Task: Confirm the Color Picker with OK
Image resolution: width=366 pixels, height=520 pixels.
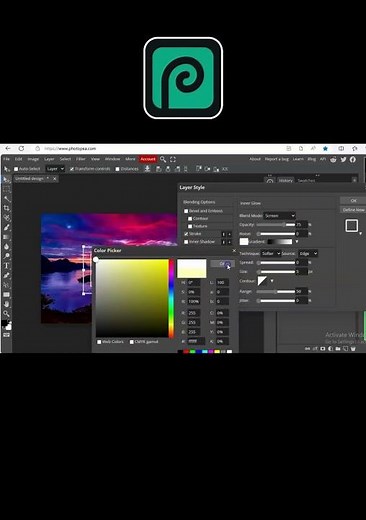Action: (x=223, y=264)
